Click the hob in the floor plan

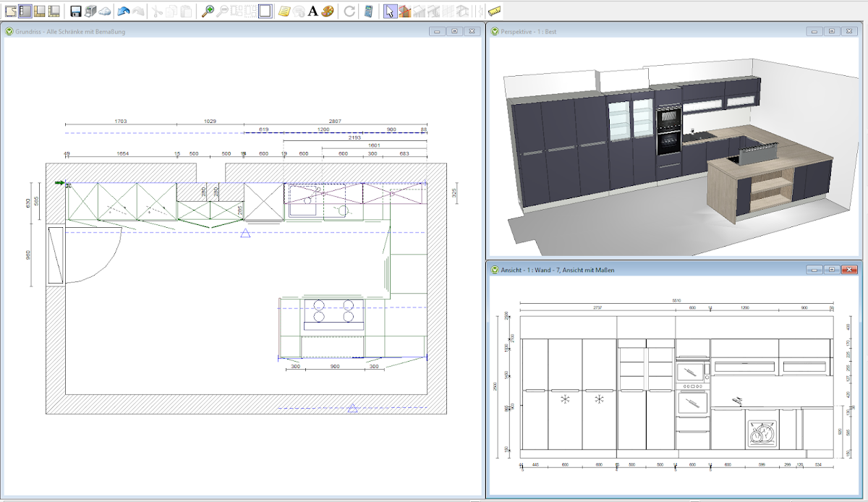click(333, 310)
